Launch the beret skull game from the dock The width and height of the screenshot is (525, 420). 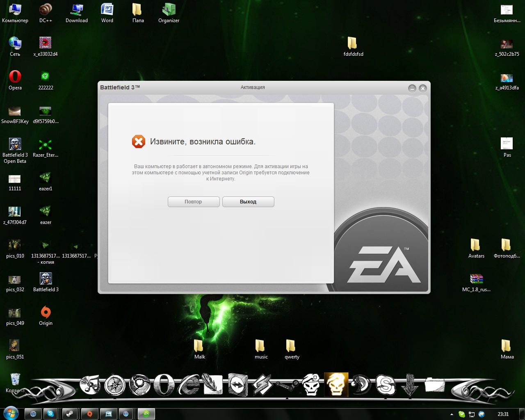coord(312,385)
